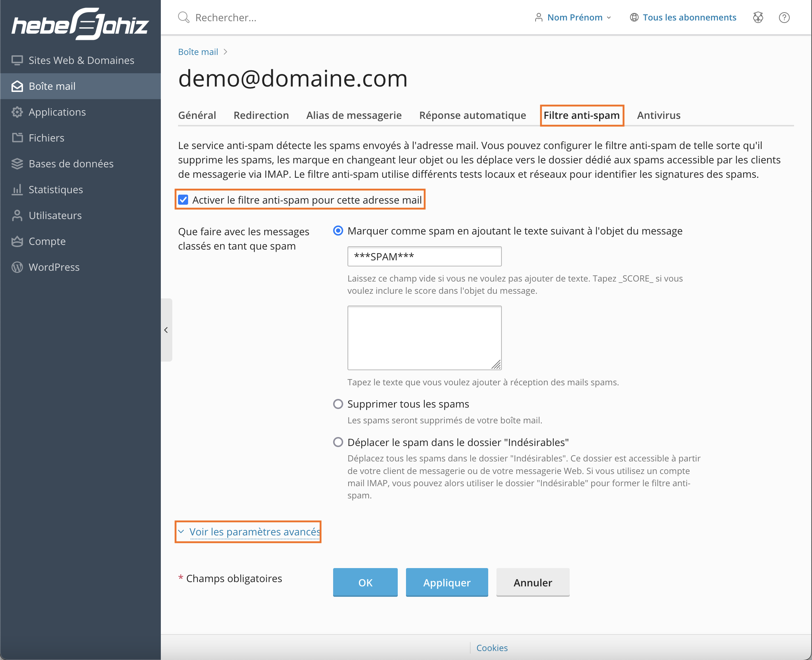Open Statistiques section
Screen dimensions: 812x660
pos(80,189)
